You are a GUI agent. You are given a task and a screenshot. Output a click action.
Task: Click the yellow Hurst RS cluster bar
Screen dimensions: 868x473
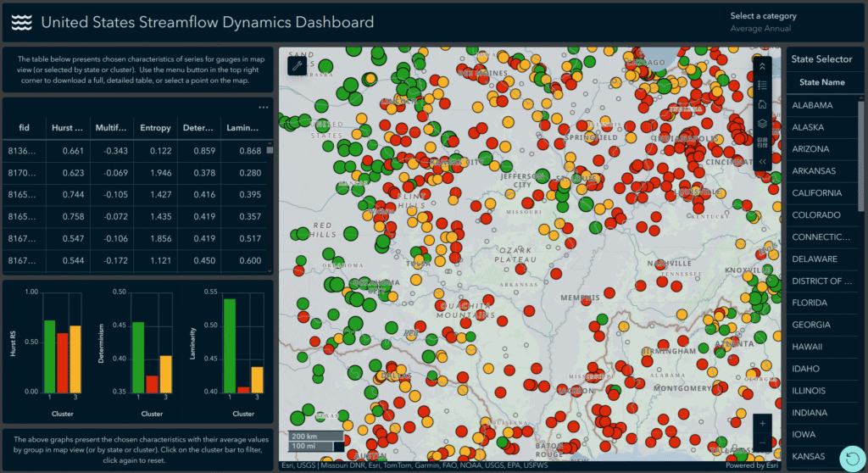(x=75, y=359)
